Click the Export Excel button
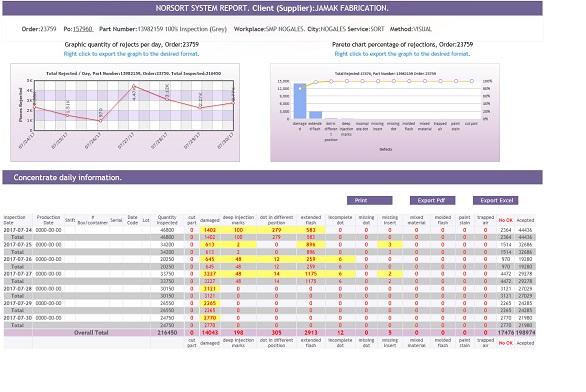 (496, 201)
